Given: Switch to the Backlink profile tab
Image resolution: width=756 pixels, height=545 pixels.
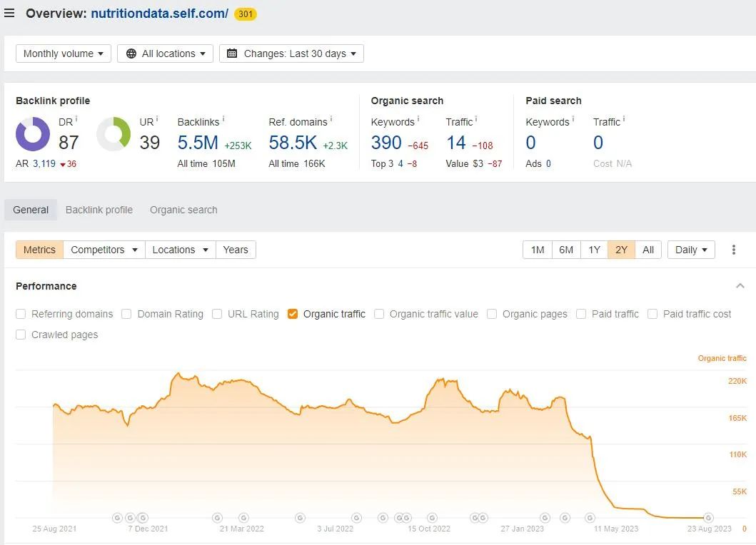Looking at the screenshot, I should (99, 210).
